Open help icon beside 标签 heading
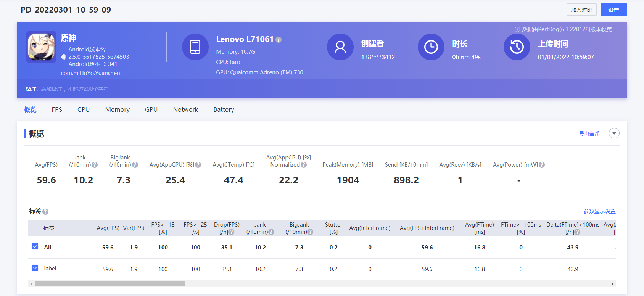This screenshot has height=296, width=644. (45, 212)
